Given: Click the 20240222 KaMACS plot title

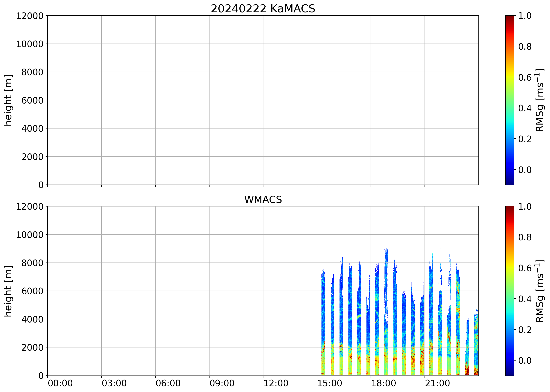Looking at the screenshot, I should pyautogui.click(x=263, y=9).
